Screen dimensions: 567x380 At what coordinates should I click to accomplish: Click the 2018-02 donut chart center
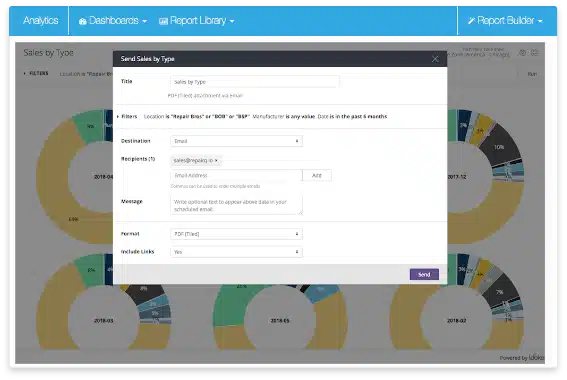[x=457, y=321]
